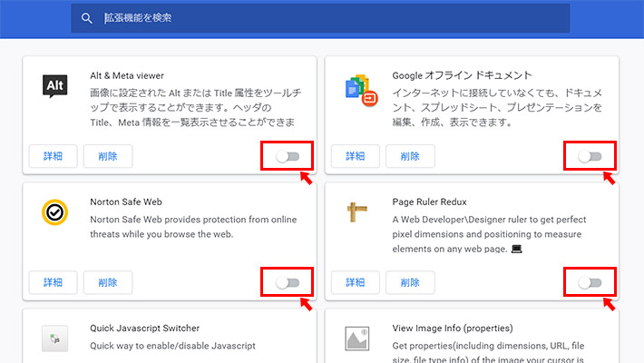Click the Page Ruler Redux description text
Image resolution: width=644 pixels, height=363 pixels.
point(489,234)
